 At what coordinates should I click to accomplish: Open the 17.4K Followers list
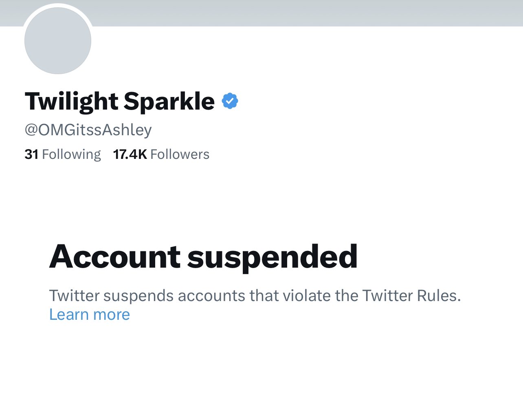pyautogui.click(x=161, y=154)
